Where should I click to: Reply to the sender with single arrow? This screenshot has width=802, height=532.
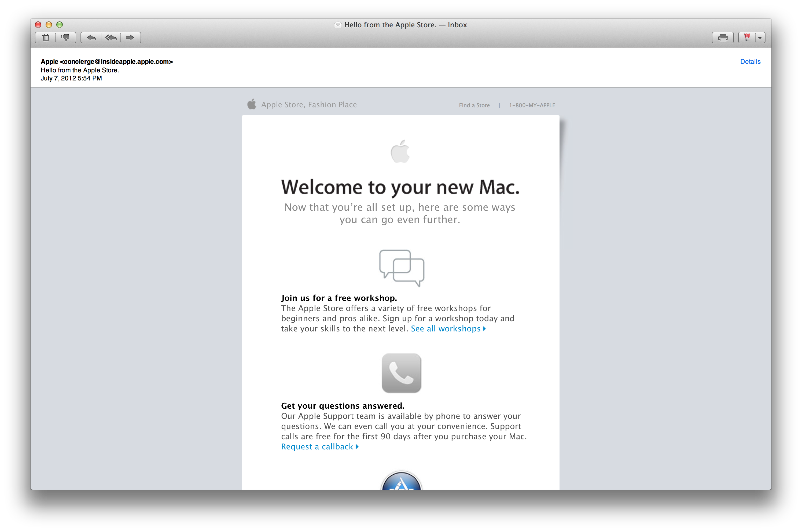pos(91,37)
